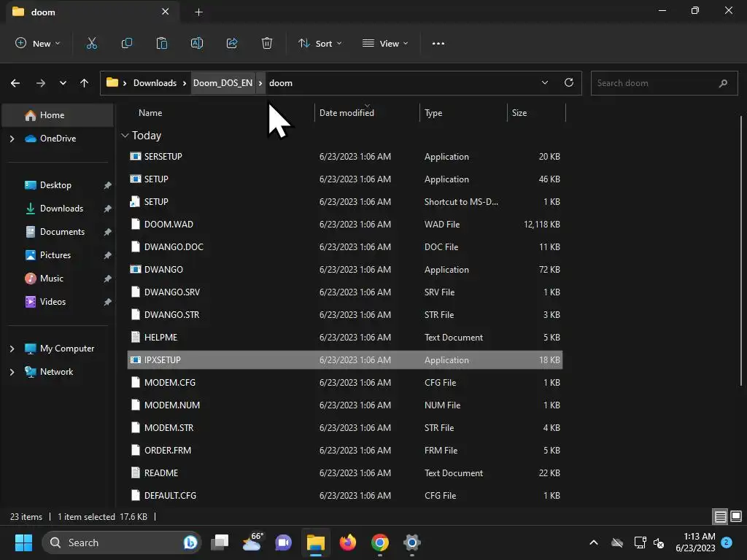Expand Network tree node
Screen dimensions: 747x560
point(12,372)
